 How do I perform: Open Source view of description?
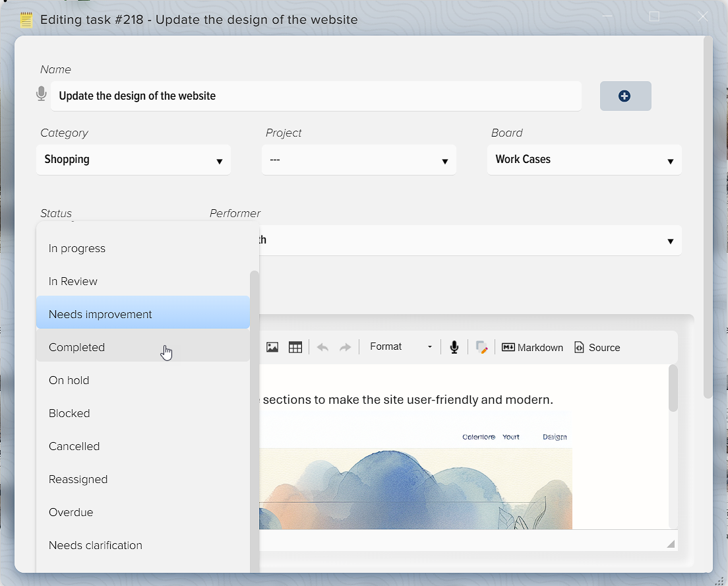tap(597, 348)
